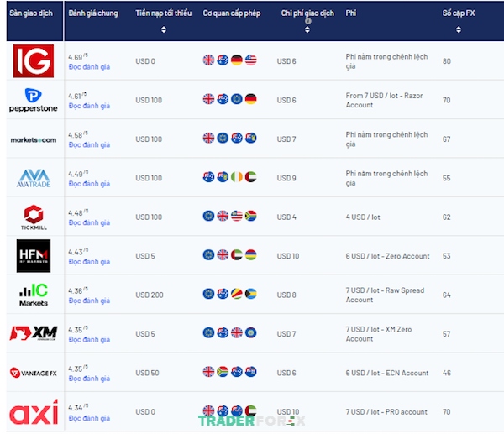Open the markets.com broker logo

pos(34,139)
